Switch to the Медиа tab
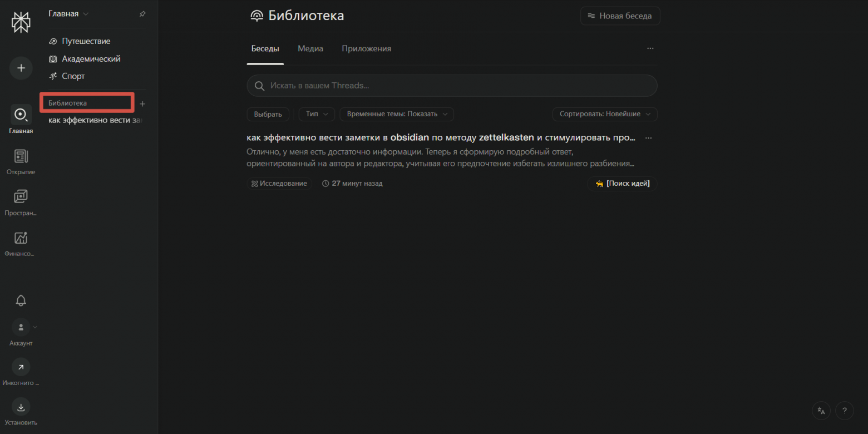Viewport: 868px width, 434px height. click(x=310, y=49)
